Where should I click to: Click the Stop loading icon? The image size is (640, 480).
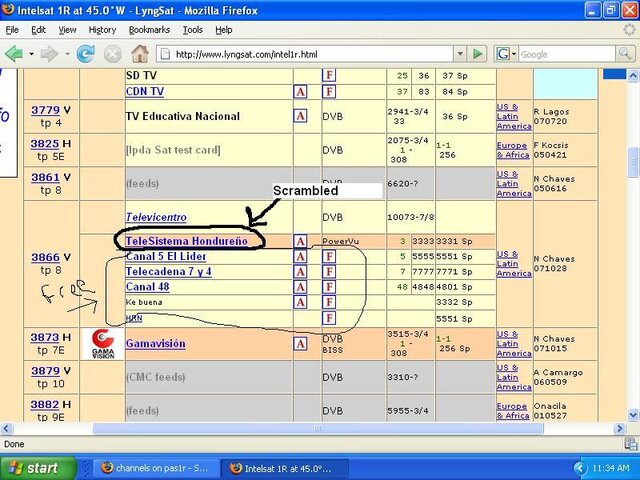tap(113, 54)
